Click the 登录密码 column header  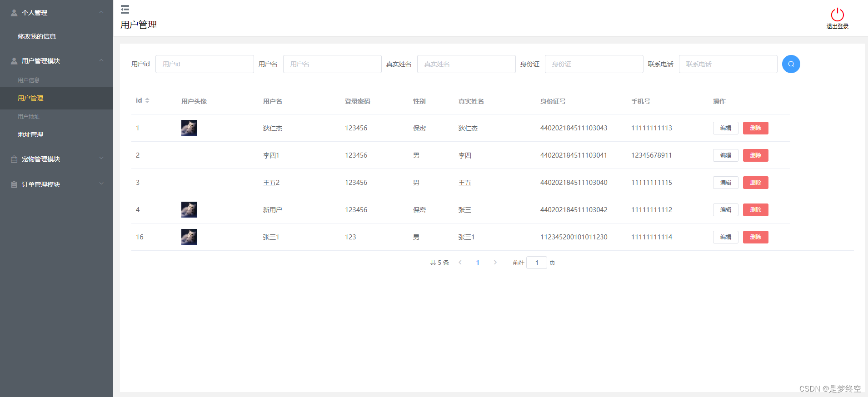click(357, 101)
